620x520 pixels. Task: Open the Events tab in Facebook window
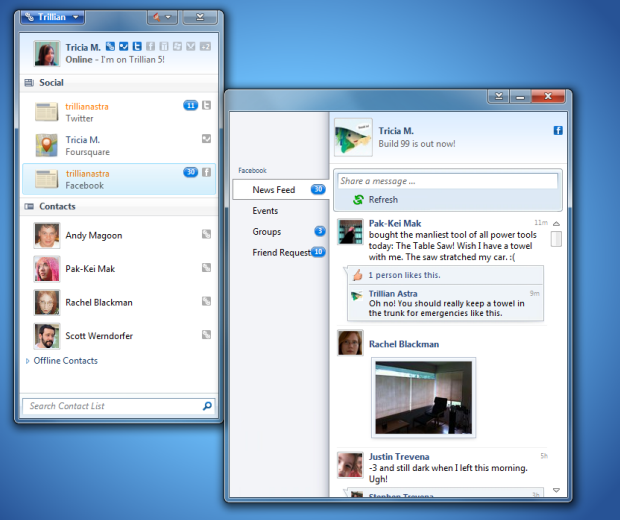pyautogui.click(x=280, y=211)
